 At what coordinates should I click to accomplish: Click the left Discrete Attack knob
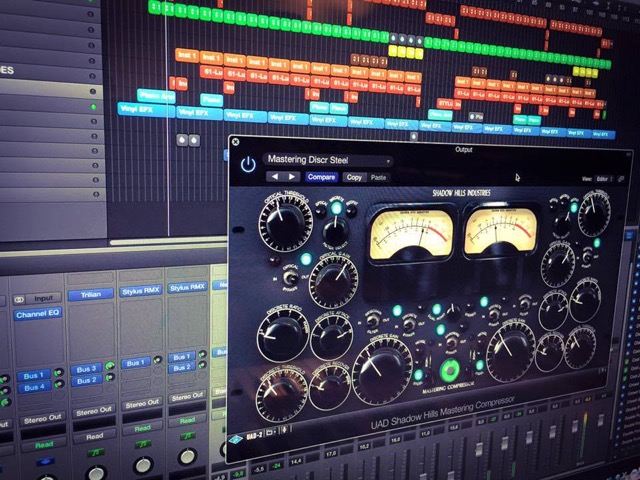332,337
